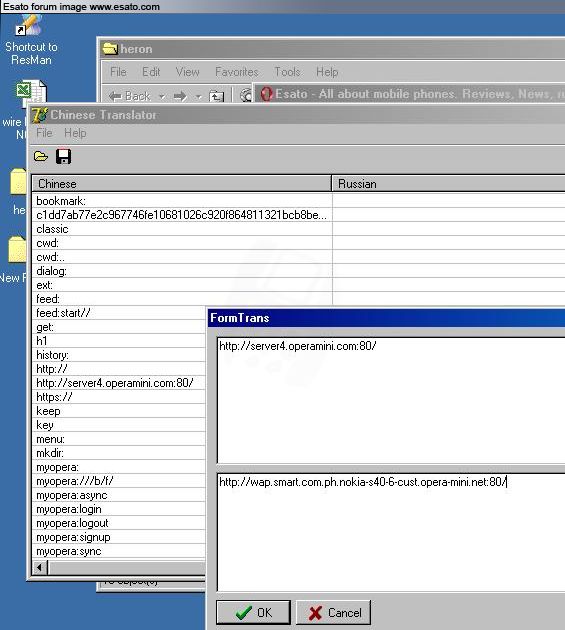
Task: Click the Russian column header
Action: pos(448,184)
